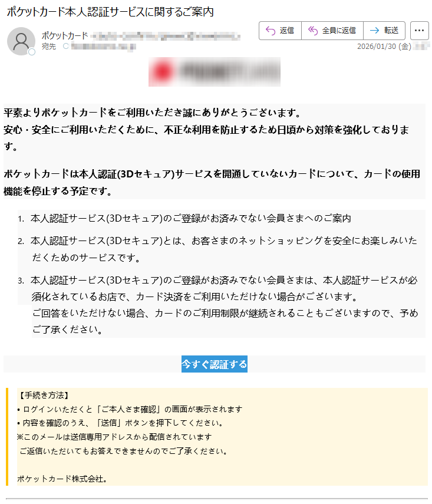The width and height of the screenshot is (432, 504).
Task: Click the 【手続き方法】 heading in the yellow box
Action: (x=43, y=396)
